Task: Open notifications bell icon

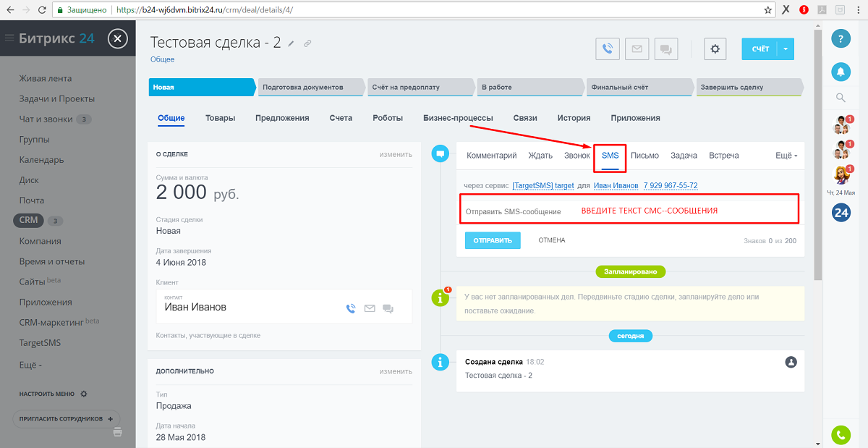Action: [841, 71]
